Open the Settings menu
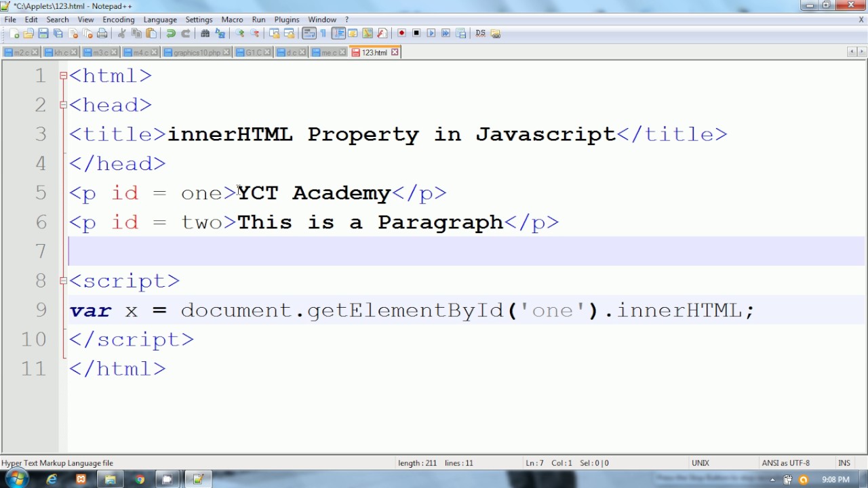868x488 pixels. pos(199,20)
